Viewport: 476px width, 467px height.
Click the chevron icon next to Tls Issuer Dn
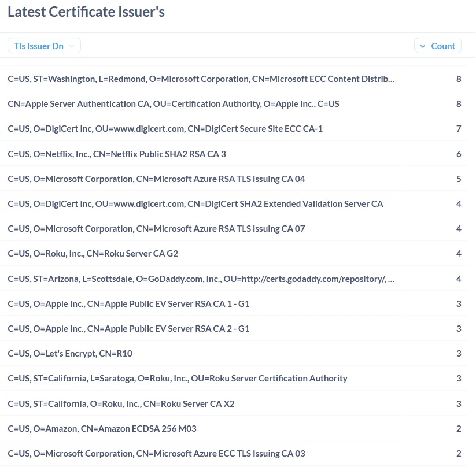click(72, 46)
